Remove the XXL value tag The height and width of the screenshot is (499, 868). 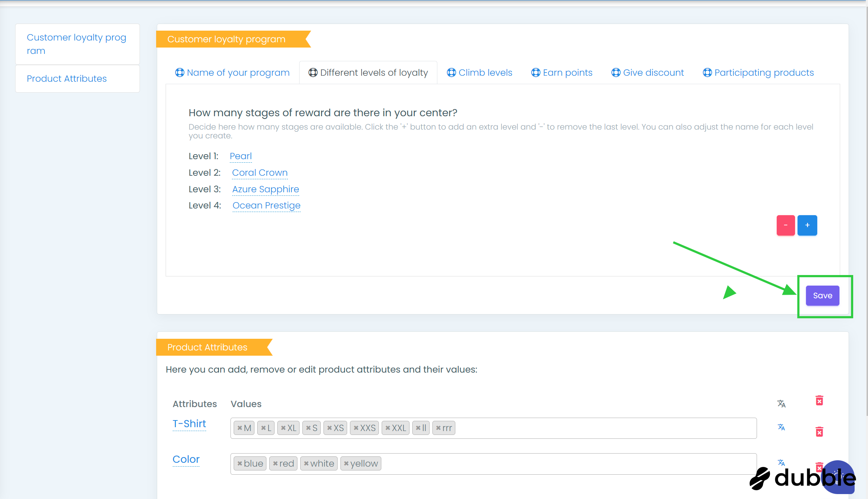click(388, 428)
